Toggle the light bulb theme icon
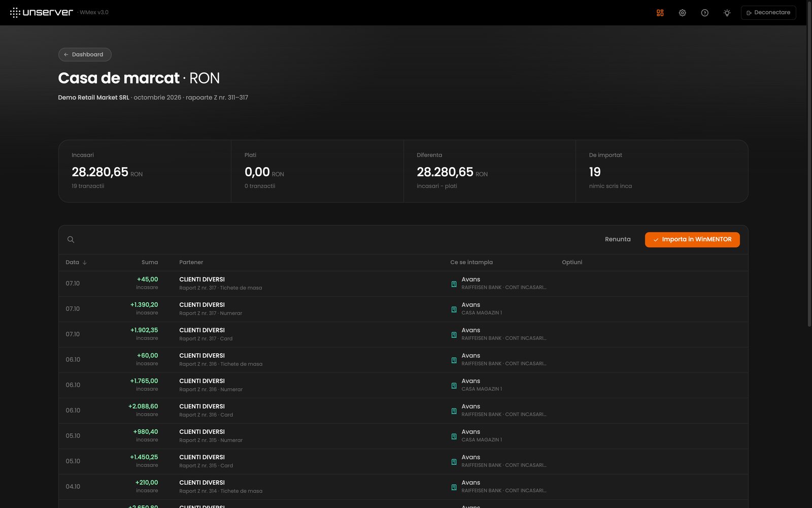The height and width of the screenshot is (508, 812). pyautogui.click(x=727, y=13)
